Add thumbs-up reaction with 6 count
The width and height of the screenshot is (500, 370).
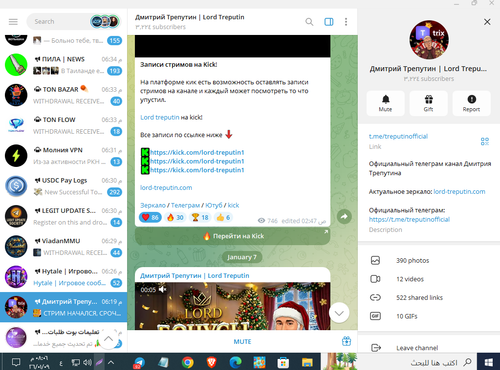click(223, 217)
